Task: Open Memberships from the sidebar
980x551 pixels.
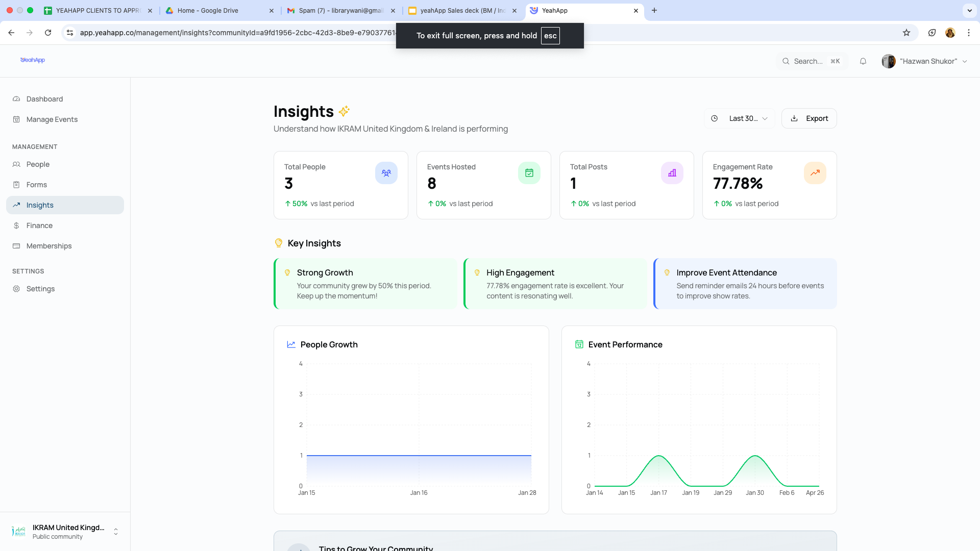Action: [49, 246]
